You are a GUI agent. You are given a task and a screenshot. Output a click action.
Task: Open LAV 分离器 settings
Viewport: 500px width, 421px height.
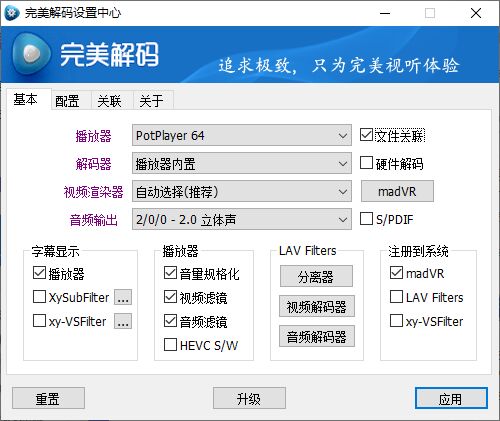tap(316, 276)
